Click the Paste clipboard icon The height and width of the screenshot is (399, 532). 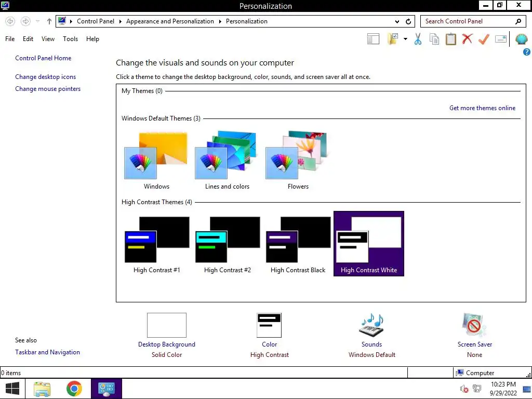[x=451, y=39]
